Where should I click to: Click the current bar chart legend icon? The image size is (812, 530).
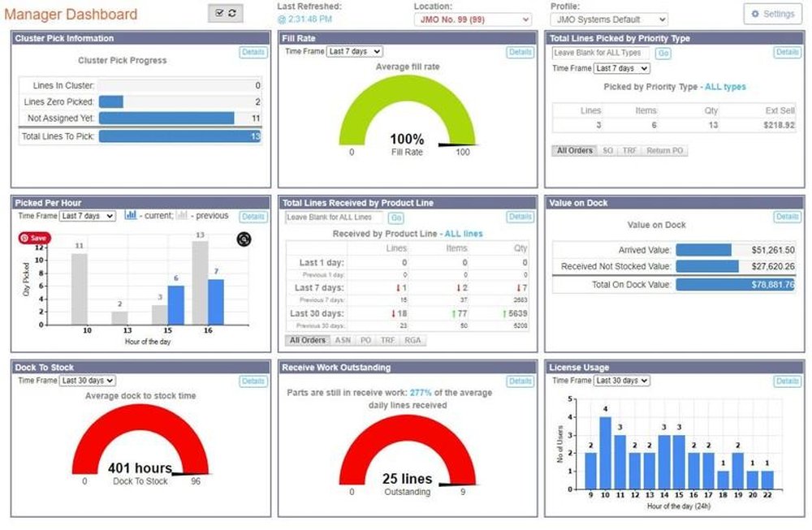(x=131, y=215)
